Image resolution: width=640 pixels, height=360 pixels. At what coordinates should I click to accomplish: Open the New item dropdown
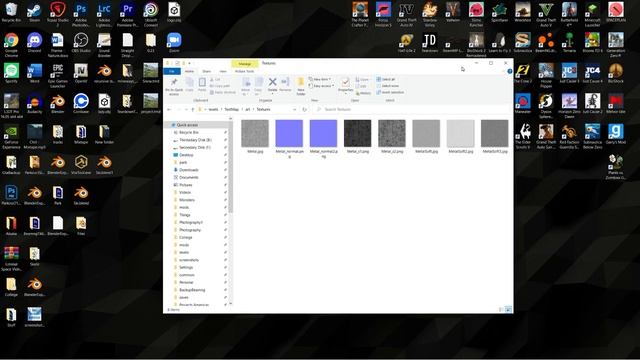click(320, 79)
